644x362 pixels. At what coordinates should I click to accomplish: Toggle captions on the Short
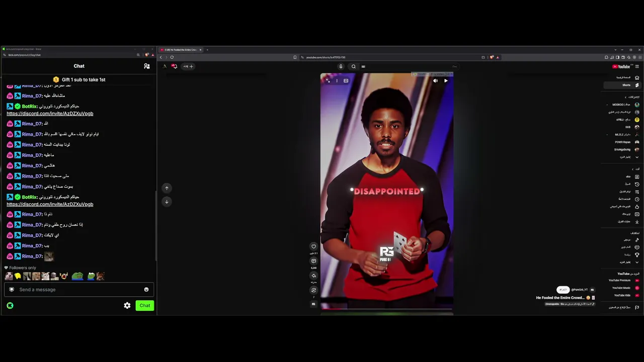346,80
